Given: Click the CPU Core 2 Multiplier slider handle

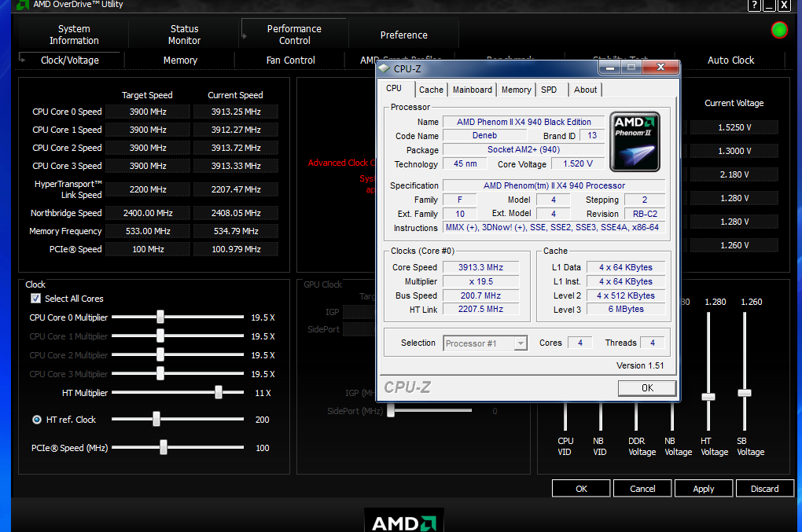Looking at the screenshot, I should coord(160,354).
